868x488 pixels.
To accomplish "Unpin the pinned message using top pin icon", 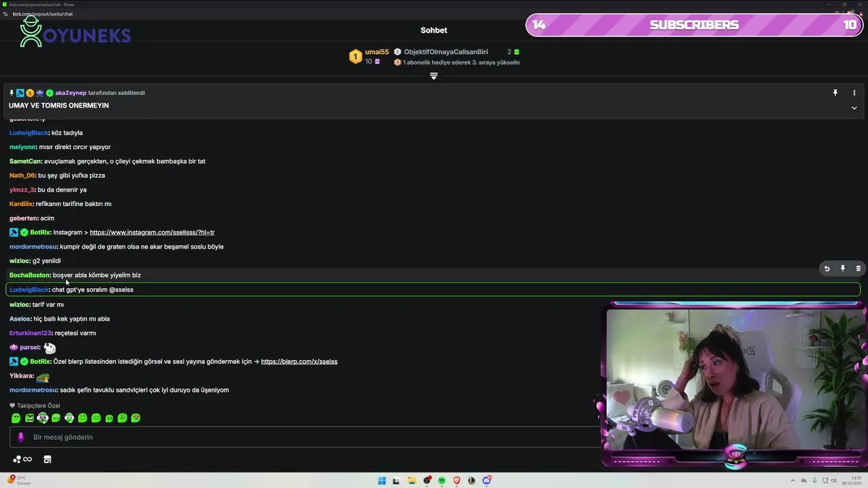I will tap(835, 93).
